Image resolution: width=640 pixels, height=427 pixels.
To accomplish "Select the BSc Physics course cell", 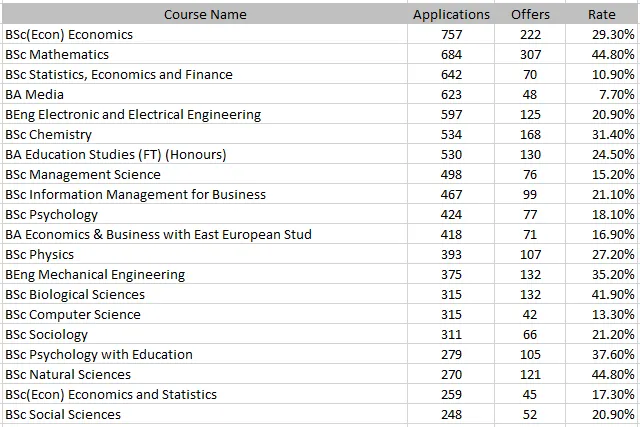I will [x=40, y=254].
